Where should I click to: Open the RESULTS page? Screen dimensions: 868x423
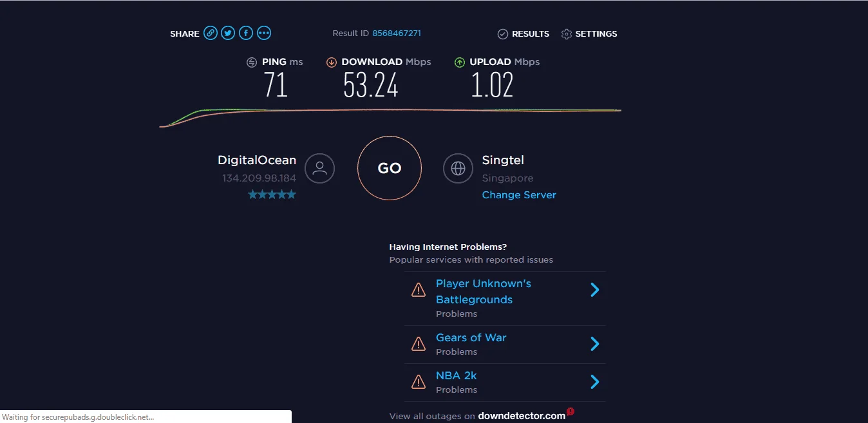(524, 33)
